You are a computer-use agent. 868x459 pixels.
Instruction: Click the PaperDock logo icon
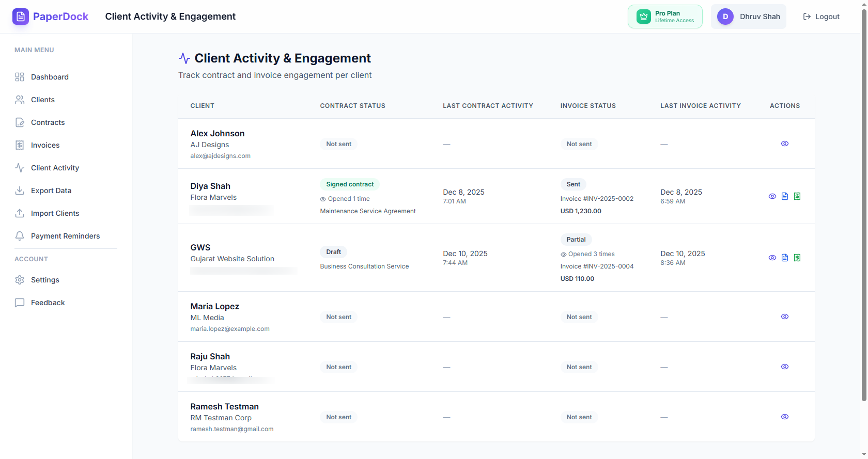[21, 17]
